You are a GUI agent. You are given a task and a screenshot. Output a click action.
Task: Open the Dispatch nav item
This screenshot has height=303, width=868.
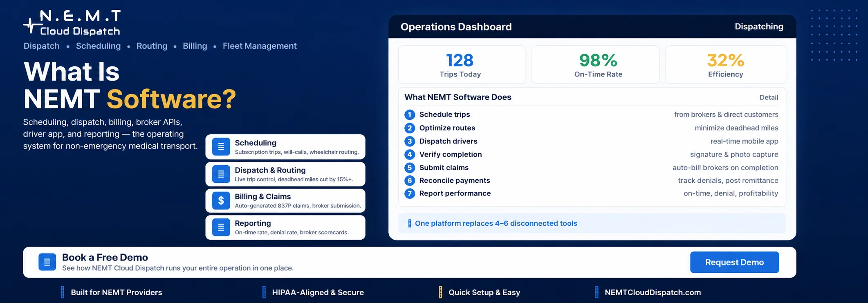(41, 46)
